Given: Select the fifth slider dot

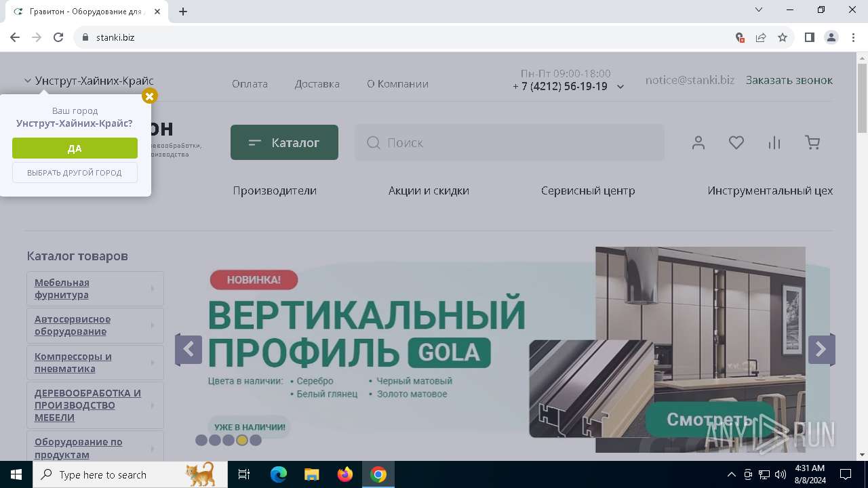Looking at the screenshot, I should 256,441.
